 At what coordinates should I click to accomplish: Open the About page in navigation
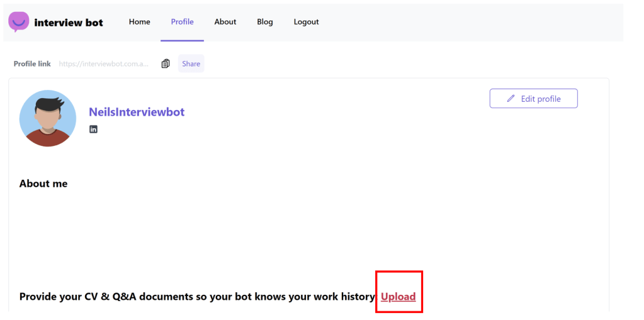(x=225, y=22)
